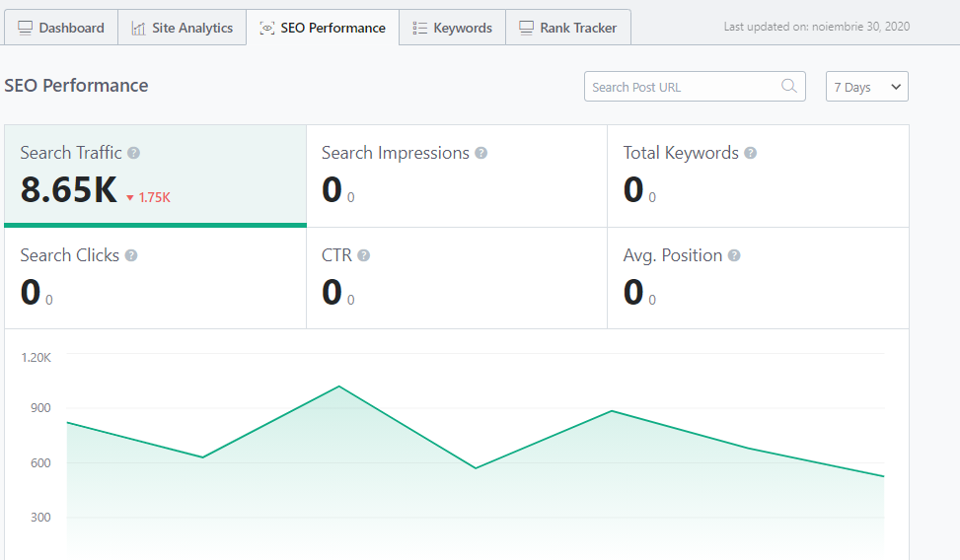
Task: Go to the Keywords tab
Action: (x=452, y=28)
